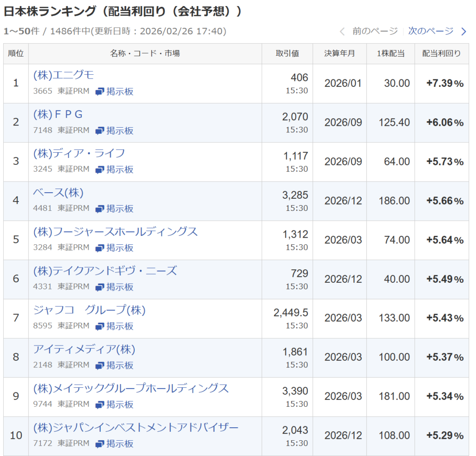
Task: Click the 配当利回り column header
Action: (x=442, y=53)
